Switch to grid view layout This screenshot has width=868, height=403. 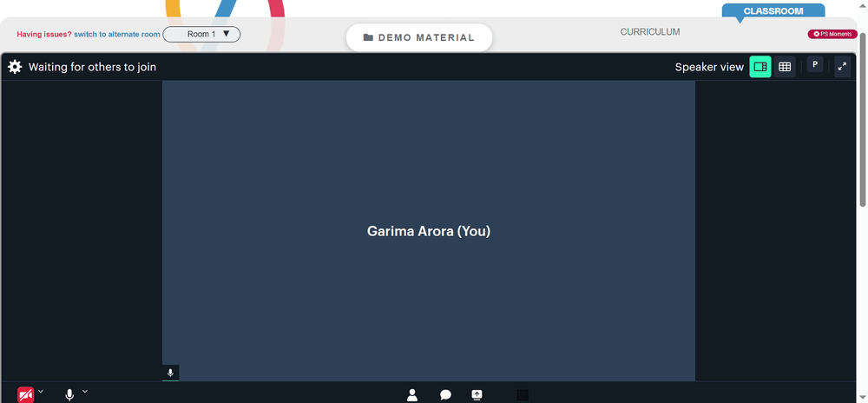[x=785, y=67]
